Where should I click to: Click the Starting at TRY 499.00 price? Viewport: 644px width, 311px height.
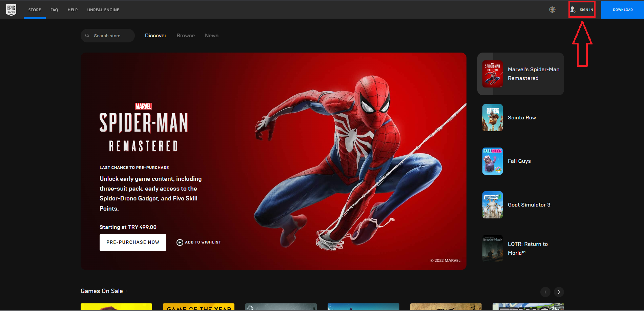coord(128,227)
